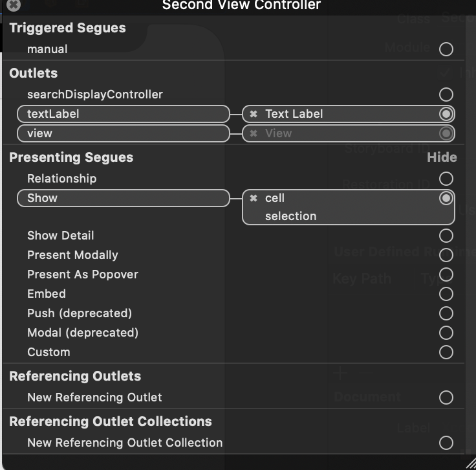476x470 pixels.
Task: Click the Embed segue connection circle
Action: (x=446, y=294)
